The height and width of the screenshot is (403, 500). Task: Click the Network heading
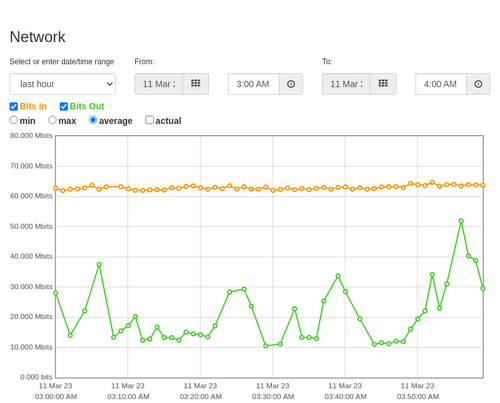point(37,37)
